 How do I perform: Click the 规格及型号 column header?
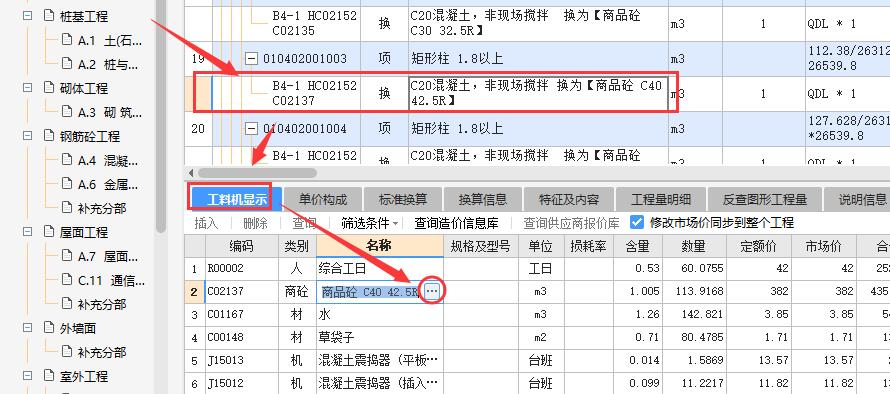tap(481, 246)
